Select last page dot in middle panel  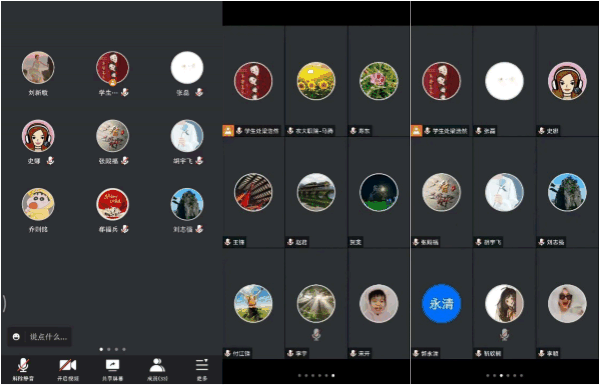(x=333, y=375)
